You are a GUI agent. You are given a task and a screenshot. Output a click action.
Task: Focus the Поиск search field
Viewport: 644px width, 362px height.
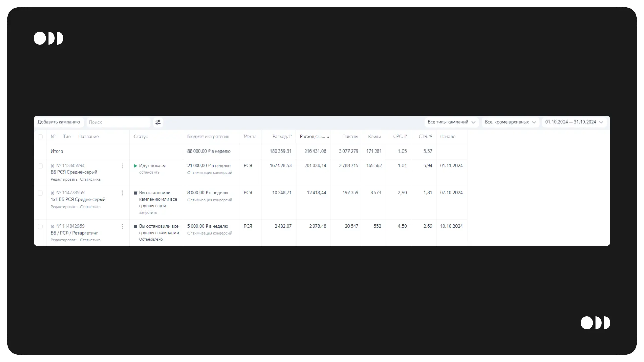point(118,122)
